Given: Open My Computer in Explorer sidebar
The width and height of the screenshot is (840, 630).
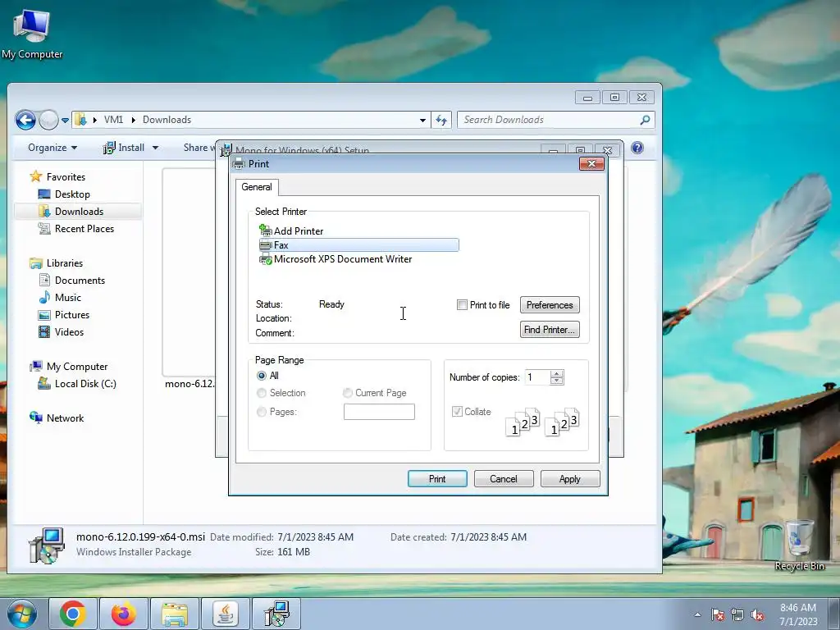Looking at the screenshot, I should pyautogui.click(x=76, y=367).
